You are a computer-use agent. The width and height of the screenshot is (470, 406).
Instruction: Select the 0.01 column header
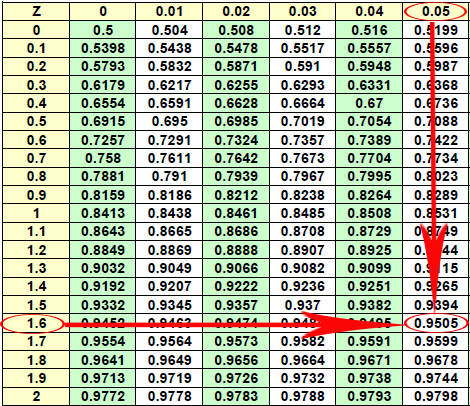click(169, 12)
